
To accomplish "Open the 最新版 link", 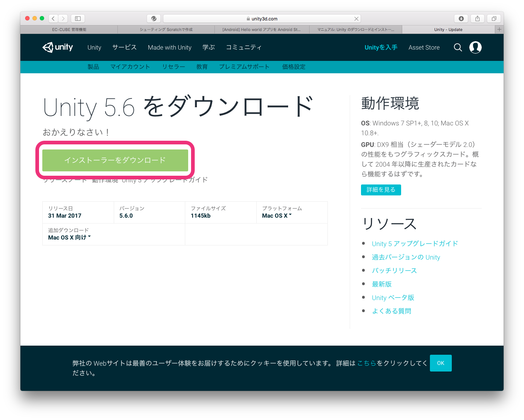I will [x=381, y=284].
